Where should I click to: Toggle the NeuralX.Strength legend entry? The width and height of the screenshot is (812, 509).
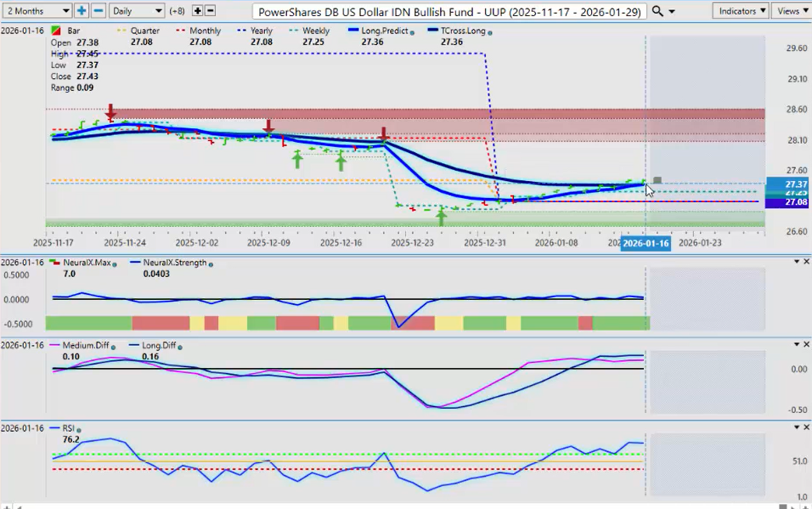pyautogui.click(x=178, y=263)
